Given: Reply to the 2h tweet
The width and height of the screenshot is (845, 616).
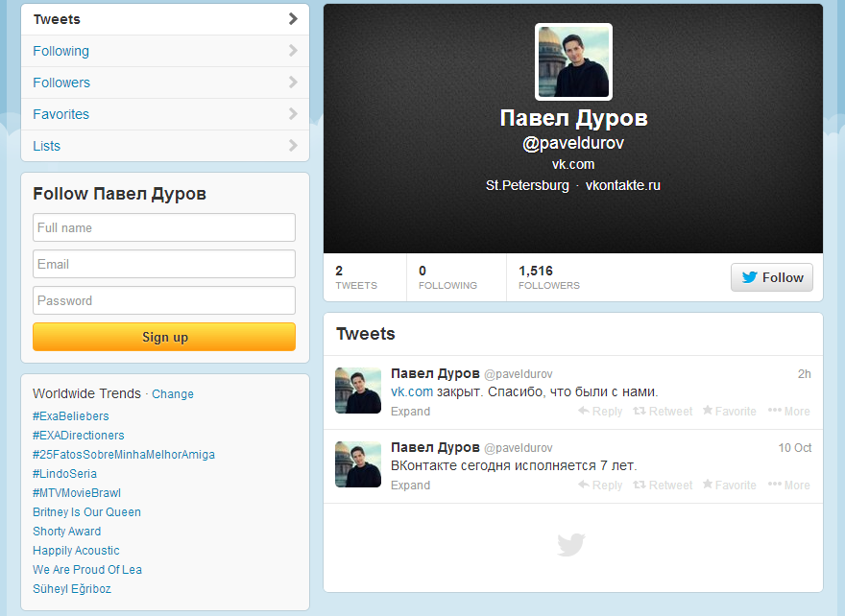Looking at the screenshot, I should click(x=600, y=412).
